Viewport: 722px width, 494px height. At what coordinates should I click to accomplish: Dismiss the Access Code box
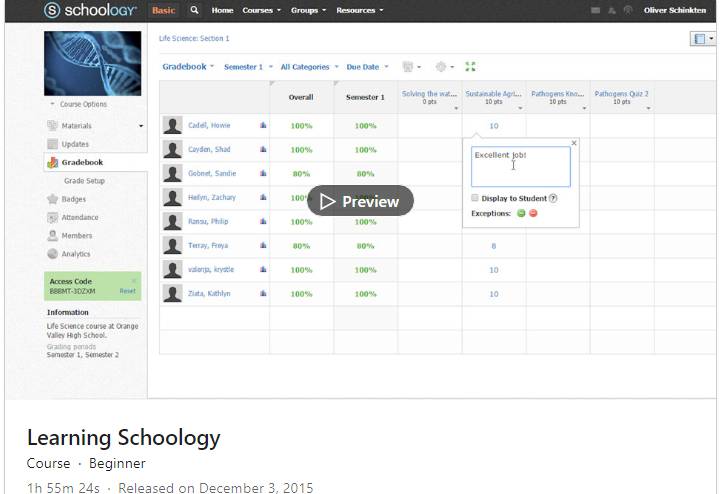134,280
